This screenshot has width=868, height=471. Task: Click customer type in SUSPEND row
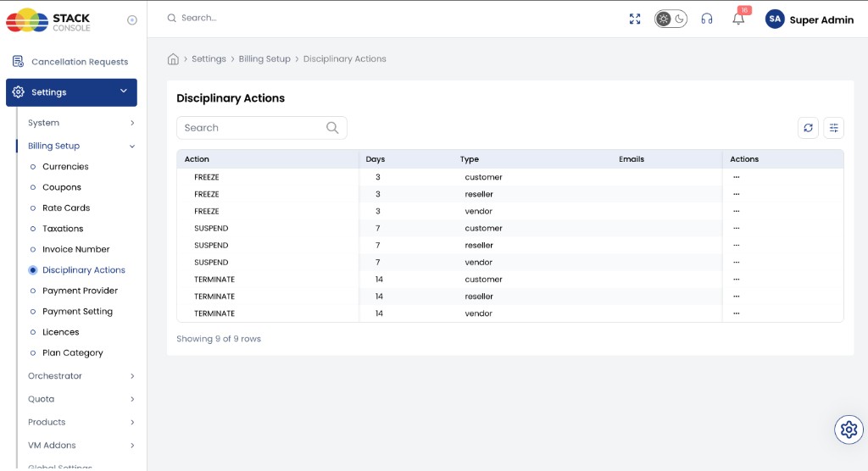click(x=483, y=228)
